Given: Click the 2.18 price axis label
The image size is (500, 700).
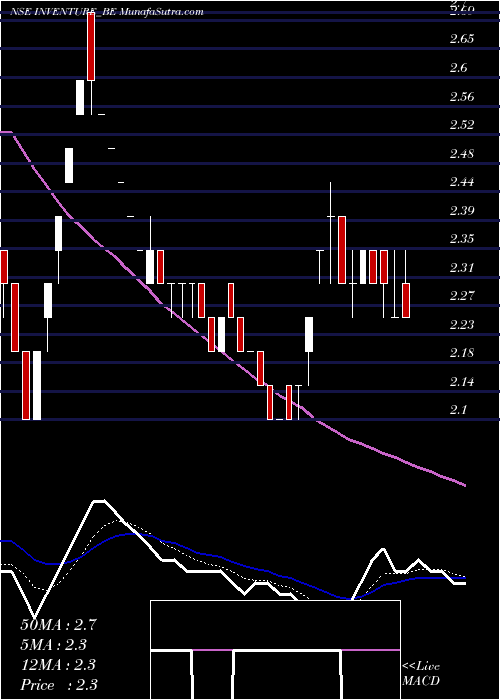Looking at the screenshot, I should (462, 353).
